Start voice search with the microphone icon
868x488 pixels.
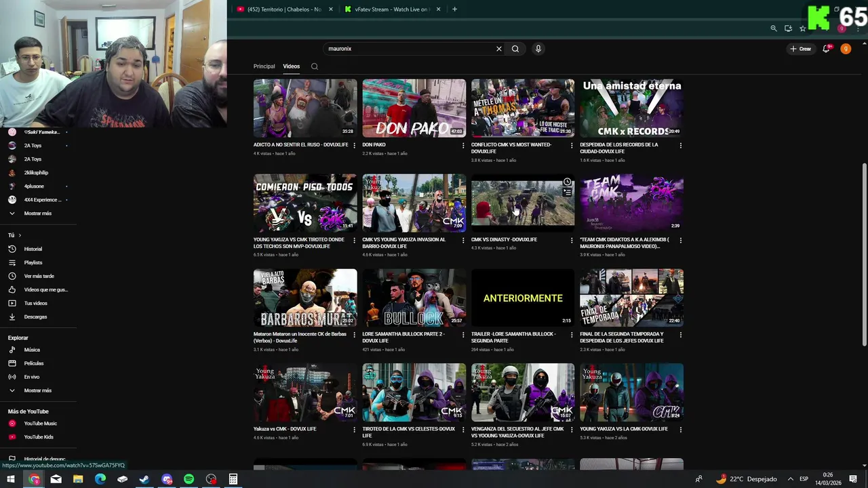tap(538, 49)
